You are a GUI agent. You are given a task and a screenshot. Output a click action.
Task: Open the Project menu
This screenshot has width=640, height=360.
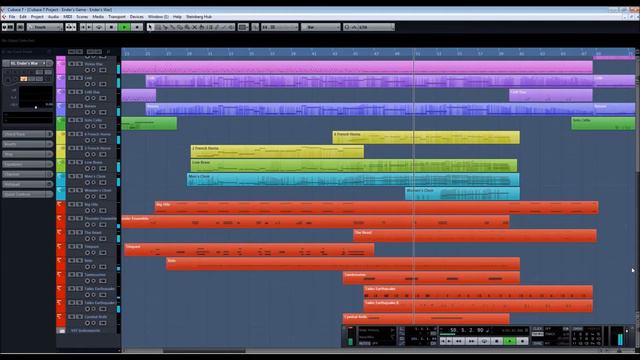click(37, 17)
